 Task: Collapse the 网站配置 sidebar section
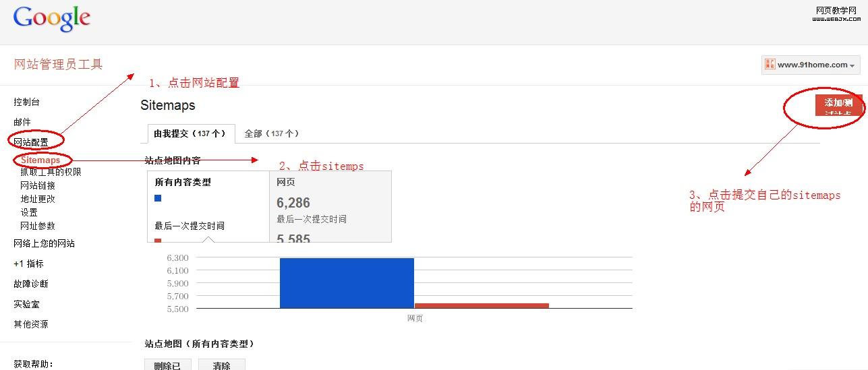(x=31, y=142)
